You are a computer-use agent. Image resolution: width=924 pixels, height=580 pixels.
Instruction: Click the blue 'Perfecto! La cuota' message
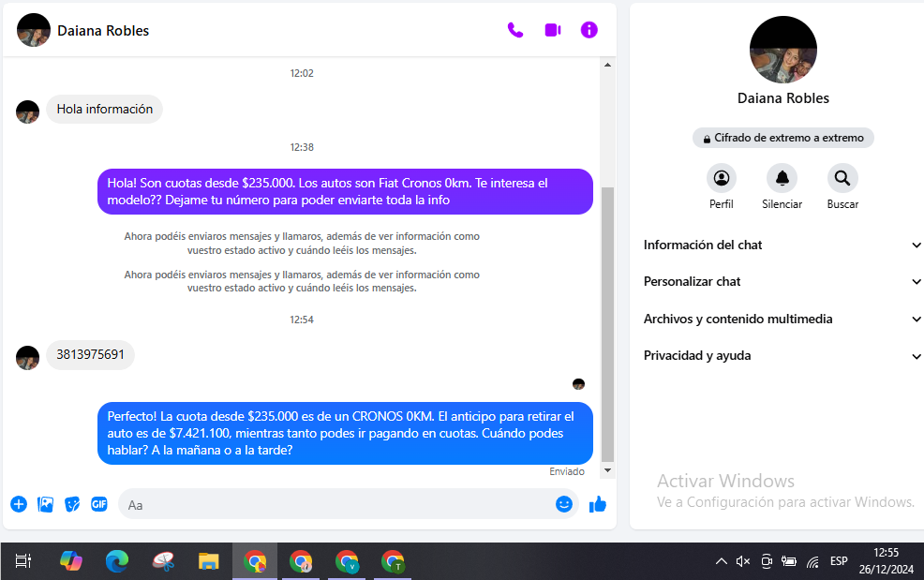point(345,433)
